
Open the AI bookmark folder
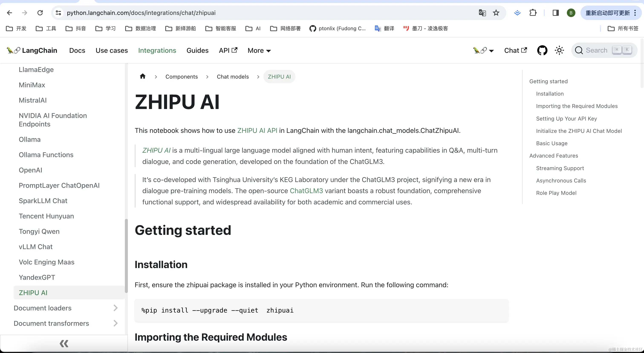[253, 29]
